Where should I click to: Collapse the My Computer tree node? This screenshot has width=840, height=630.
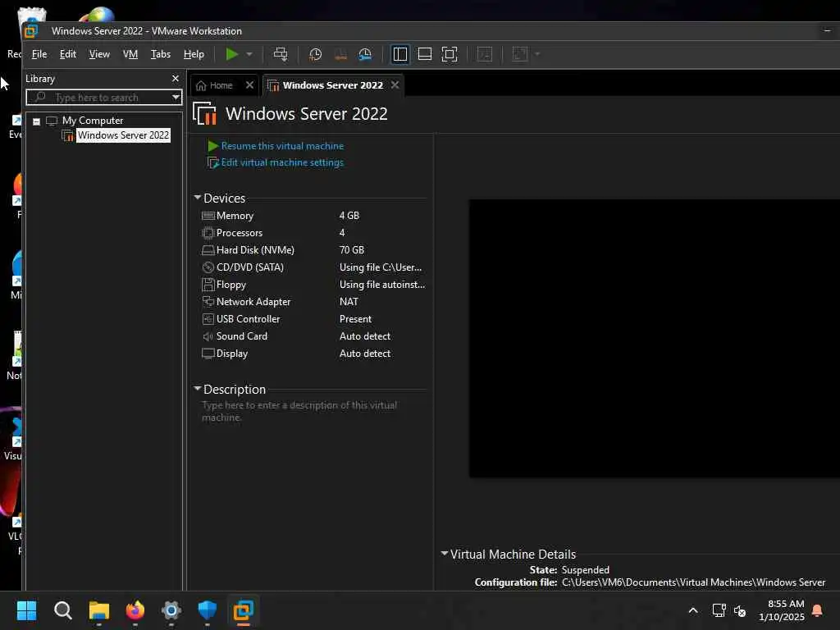(36, 121)
